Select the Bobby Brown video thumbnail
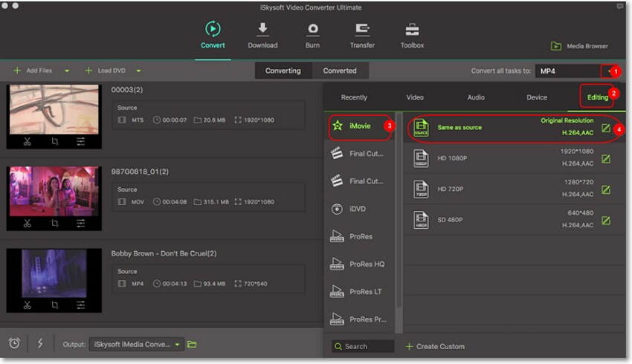This screenshot has width=632, height=364. coord(54,273)
